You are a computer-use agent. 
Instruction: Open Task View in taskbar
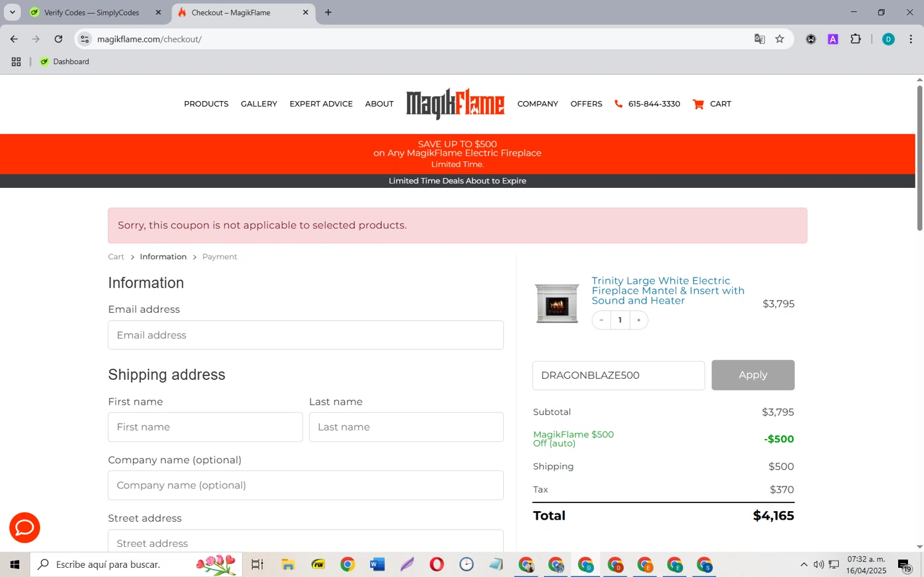(x=257, y=564)
